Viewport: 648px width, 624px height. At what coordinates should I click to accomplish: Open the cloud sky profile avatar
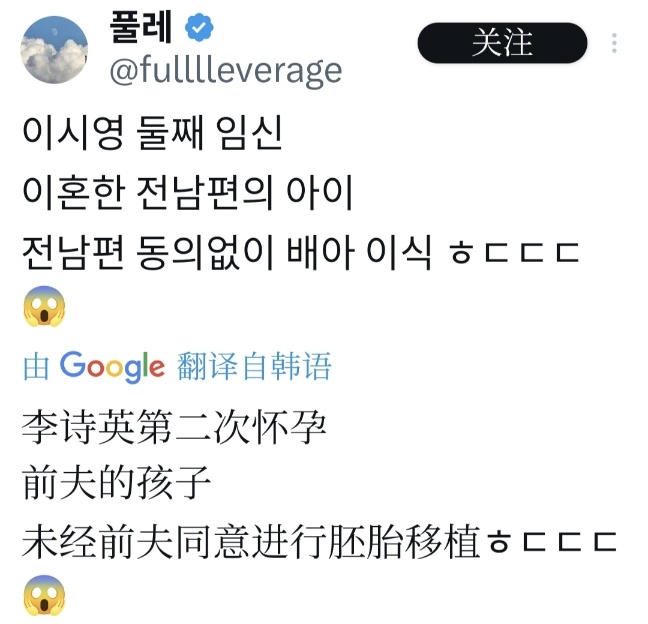pos(54,50)
